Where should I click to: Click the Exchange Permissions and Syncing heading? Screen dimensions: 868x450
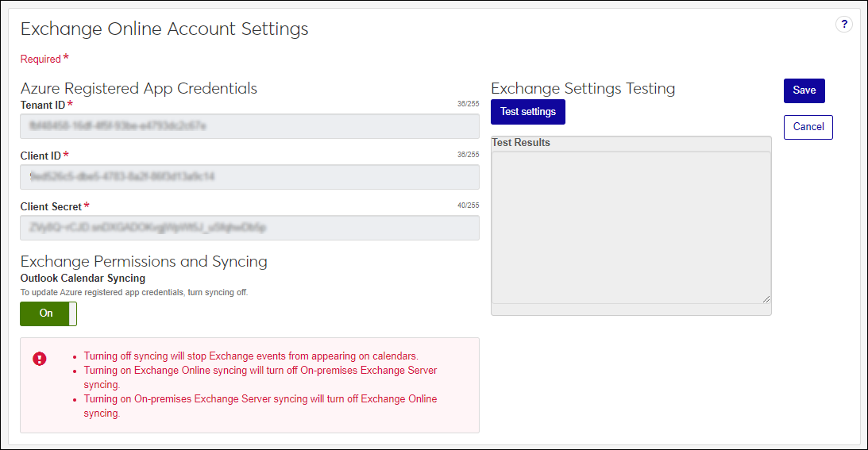144,261
